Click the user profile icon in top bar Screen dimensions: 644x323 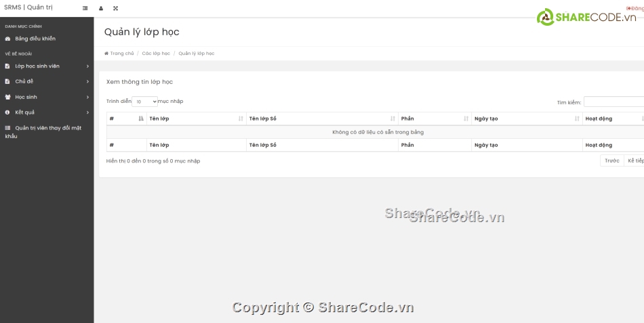101,8
